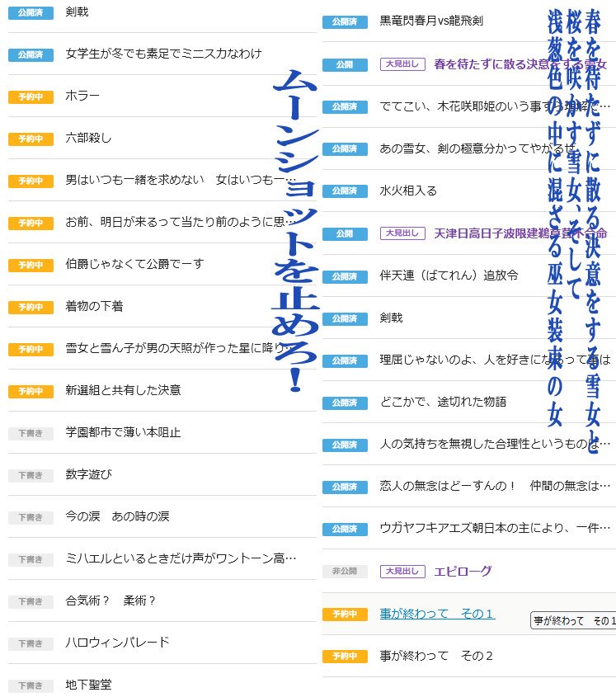Click the 下書き badge next to 合気術？ 柔術？
This screenshot has width=616, height=697.
[x=31, y=601]
